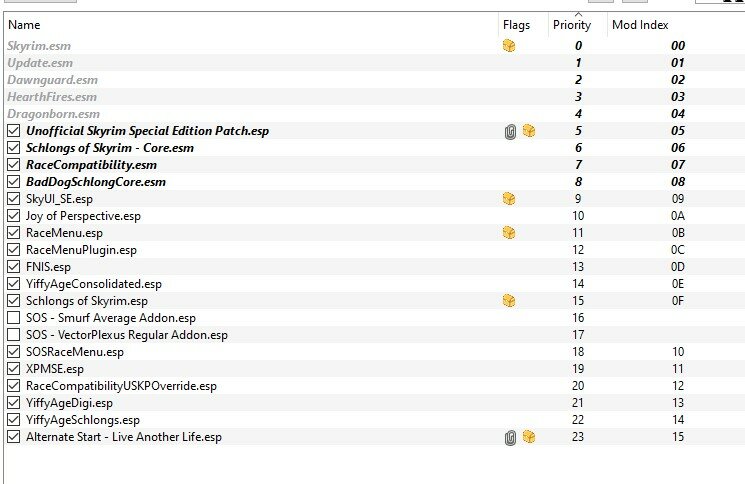Select the Unofficial Skyrim Special Edition Patch.esp name
Image resolution: width=745 pixels, height=484 pixels.
[147, 131]
